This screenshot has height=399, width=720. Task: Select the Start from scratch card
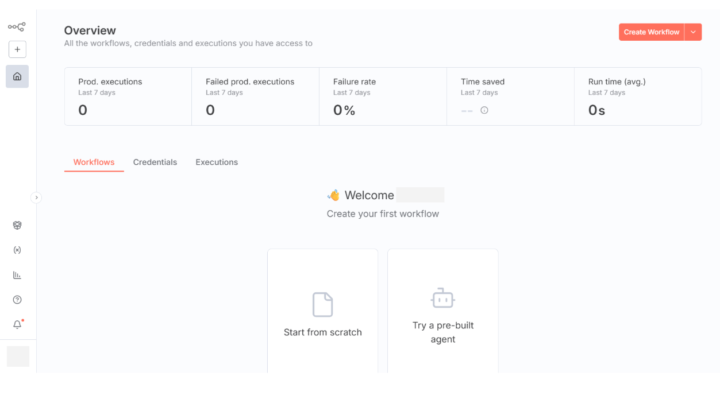pyautogui.click(x=323, y=311)
